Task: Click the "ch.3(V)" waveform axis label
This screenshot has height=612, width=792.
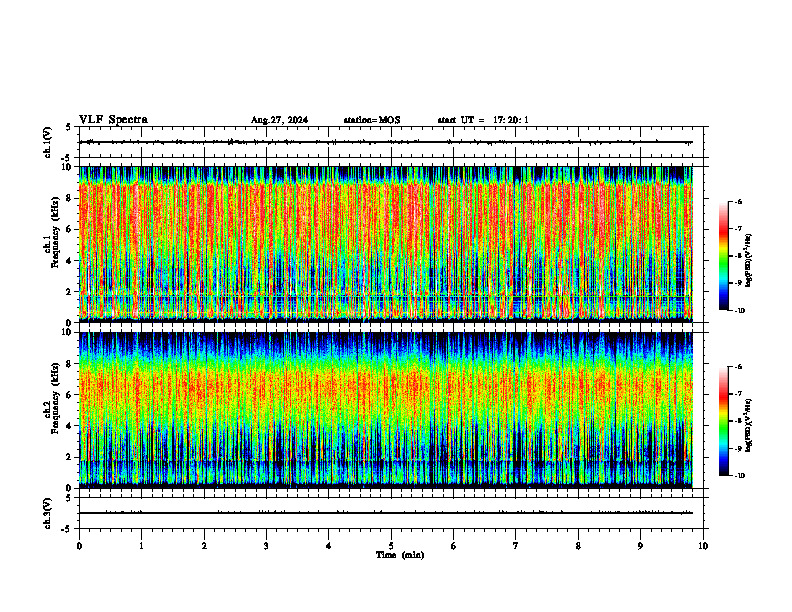Action: tap(48, 513)
